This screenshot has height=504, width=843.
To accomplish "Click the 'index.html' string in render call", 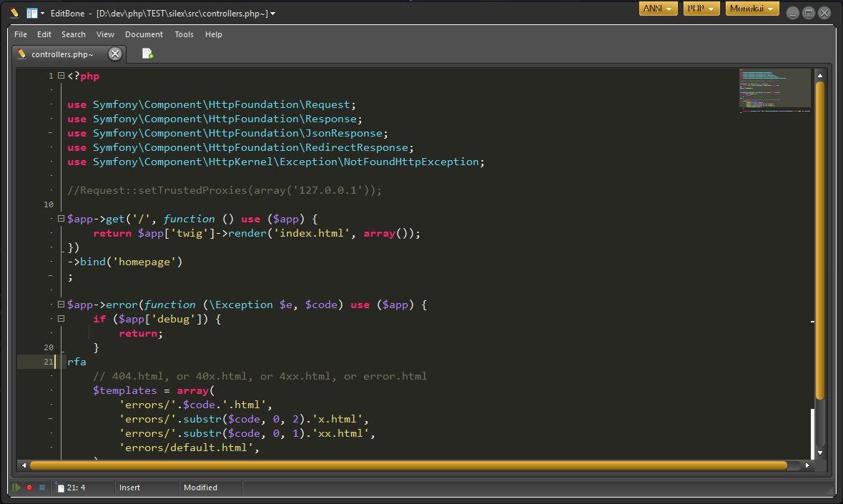I will [311, 233].
